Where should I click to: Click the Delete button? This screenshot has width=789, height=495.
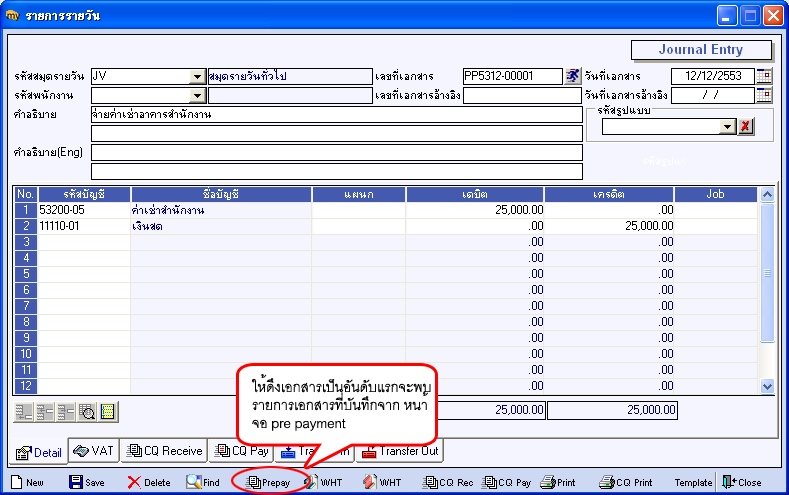point(149,482)
